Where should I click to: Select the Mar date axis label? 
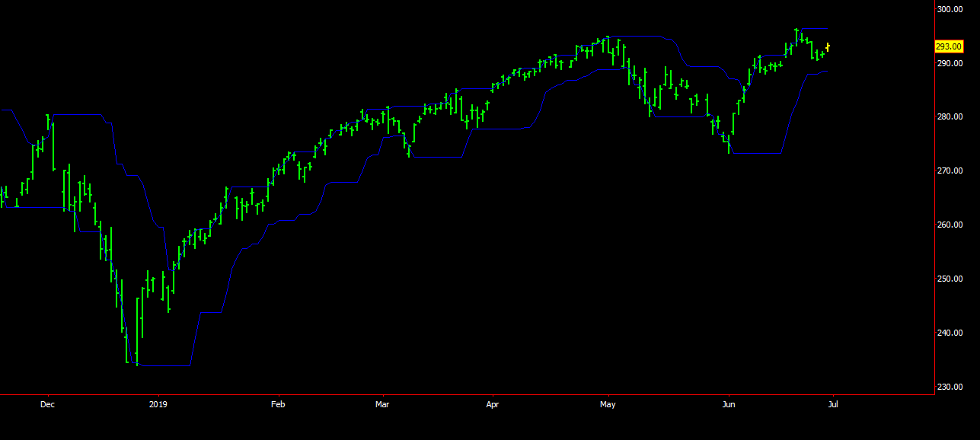click(x=382, y=405)
